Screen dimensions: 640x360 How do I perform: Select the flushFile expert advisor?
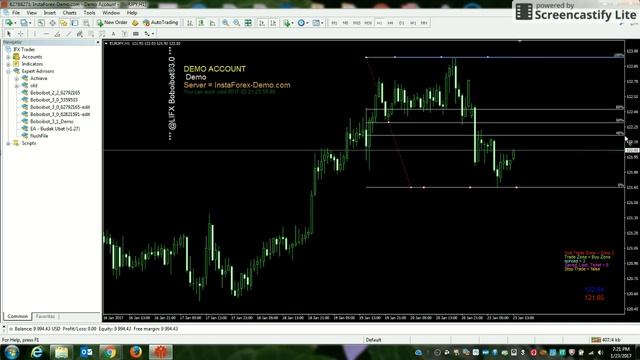[x=39, y=136]
